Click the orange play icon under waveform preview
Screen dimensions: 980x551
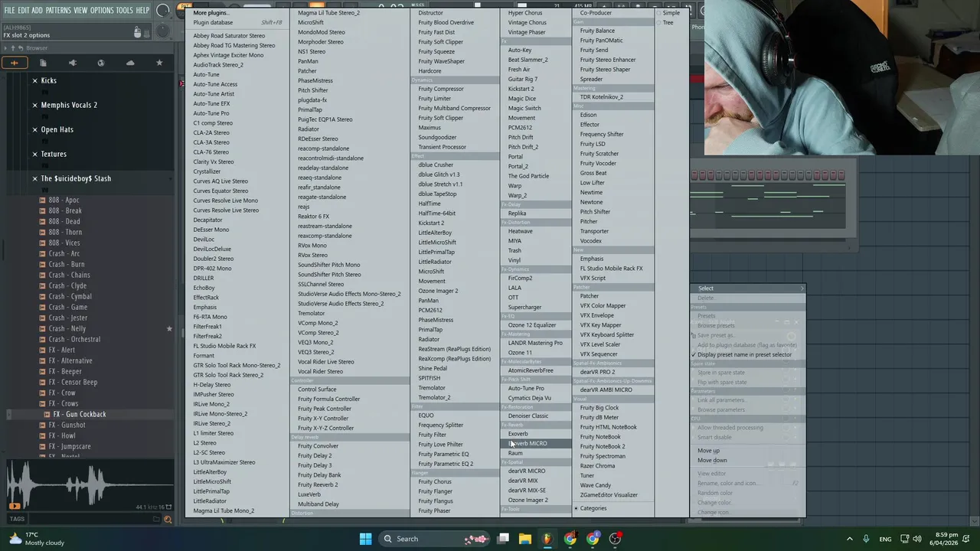15,506
